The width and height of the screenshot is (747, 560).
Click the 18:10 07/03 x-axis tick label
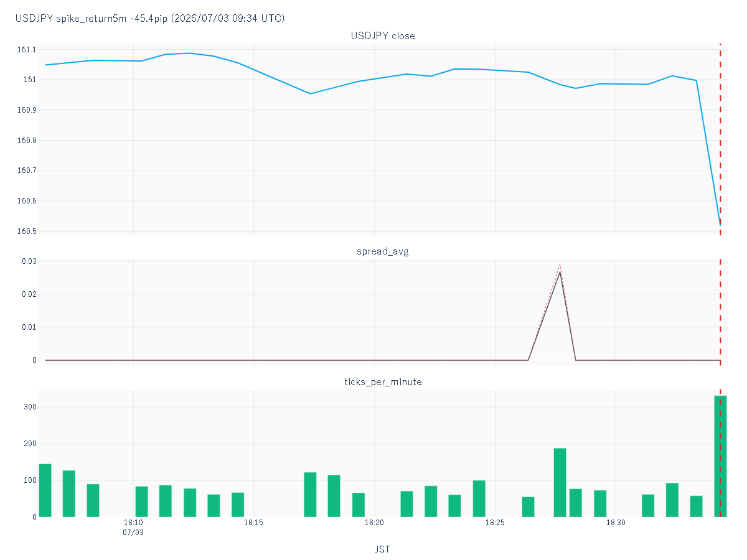(x=133, y=528)
